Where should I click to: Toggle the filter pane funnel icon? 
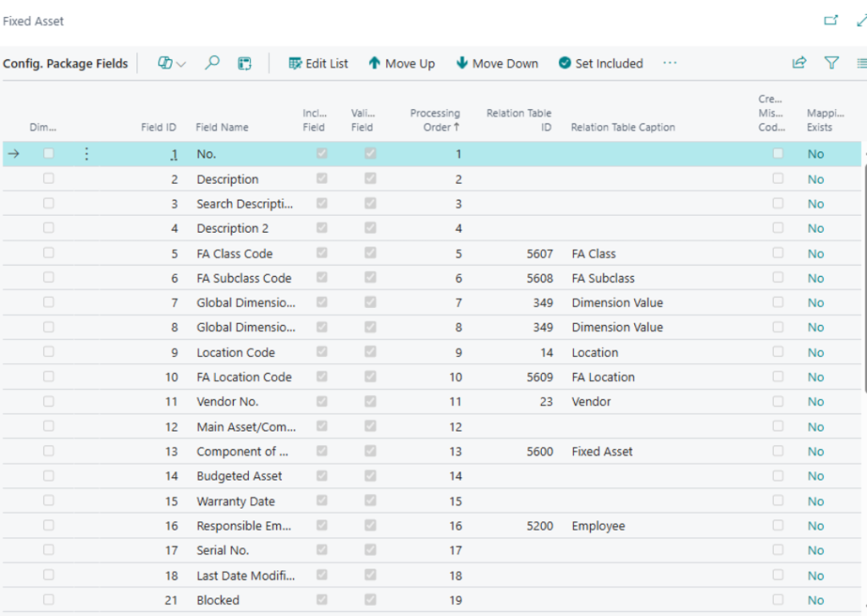[831, 63]
